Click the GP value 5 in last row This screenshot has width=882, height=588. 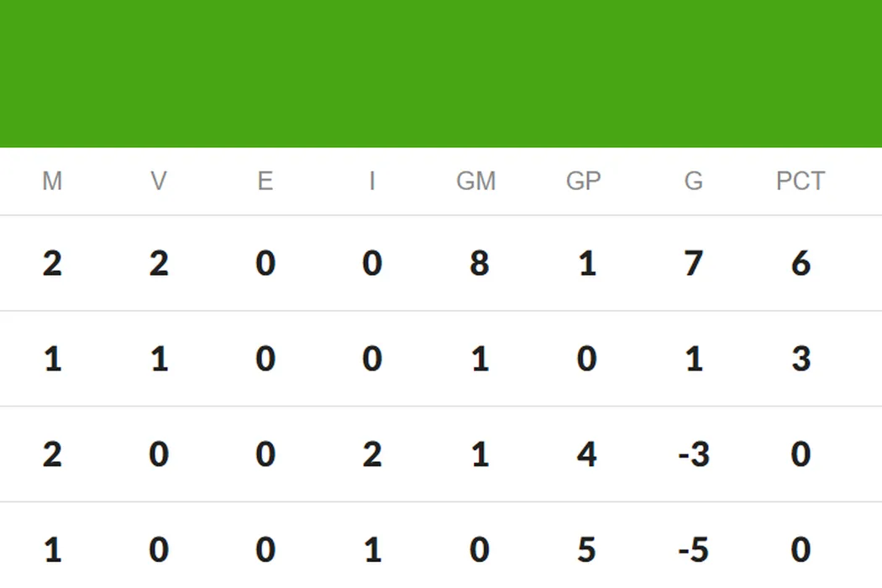coord(586,551)
